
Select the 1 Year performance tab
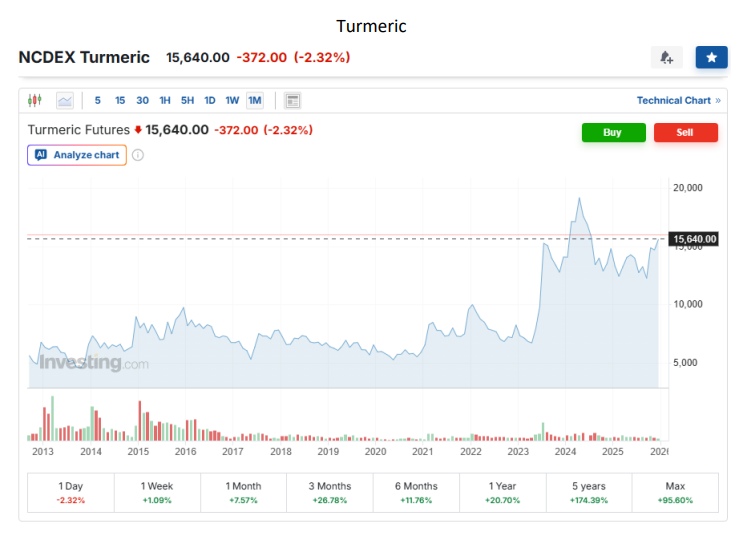tap(502, 491)
